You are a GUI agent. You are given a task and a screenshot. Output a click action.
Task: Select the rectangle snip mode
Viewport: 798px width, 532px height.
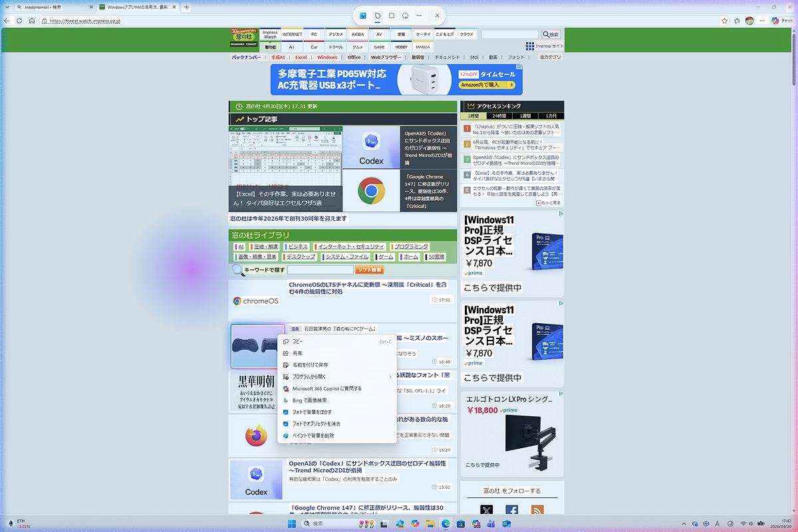coord(391,15)
